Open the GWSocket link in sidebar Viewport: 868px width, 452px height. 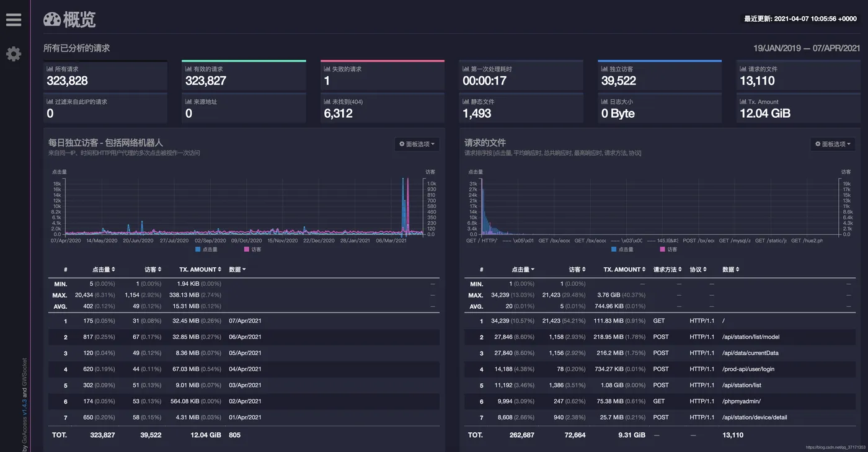[25, 371]
